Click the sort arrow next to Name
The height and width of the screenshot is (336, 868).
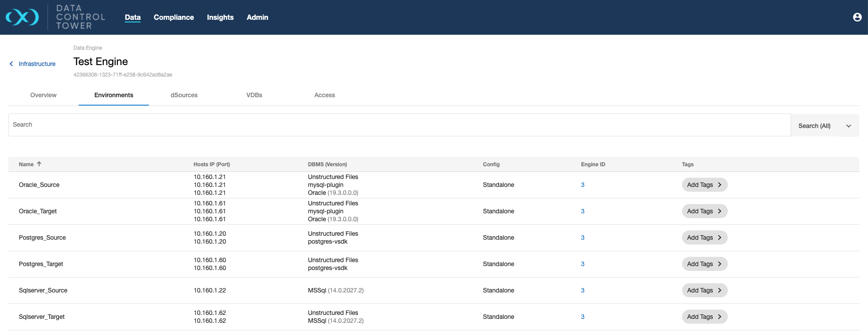pos(39,164)
